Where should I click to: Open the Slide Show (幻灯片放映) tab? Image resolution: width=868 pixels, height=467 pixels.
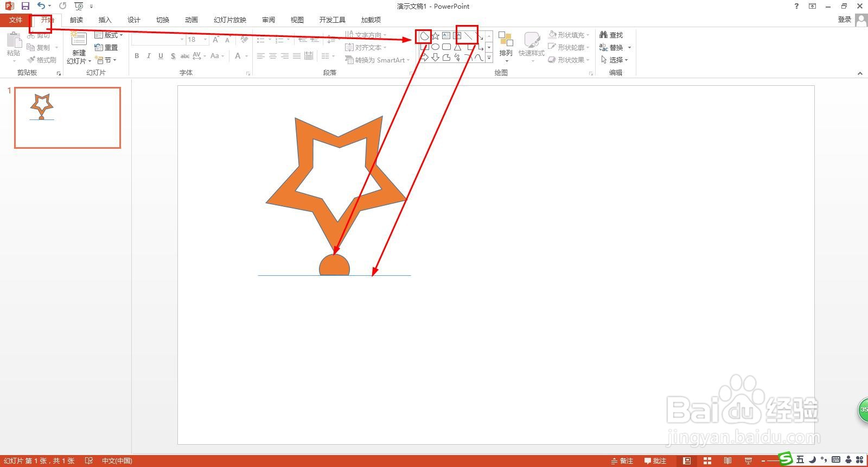click(230, 20)
